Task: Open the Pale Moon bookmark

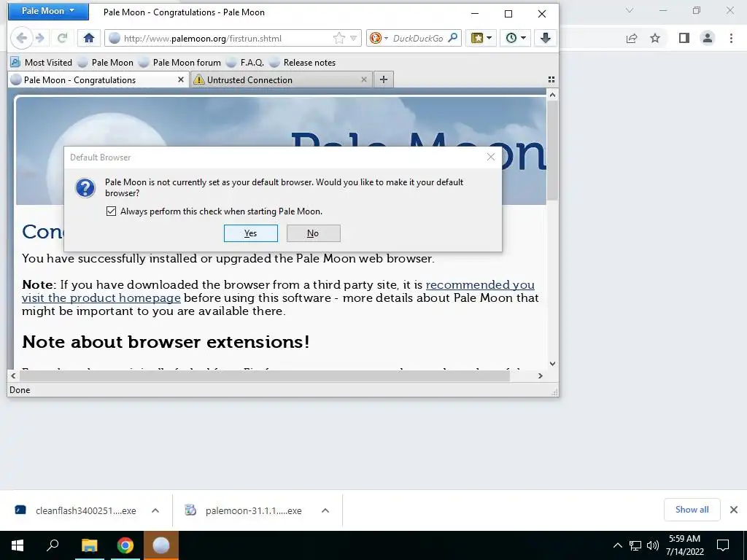Action: 106,63
